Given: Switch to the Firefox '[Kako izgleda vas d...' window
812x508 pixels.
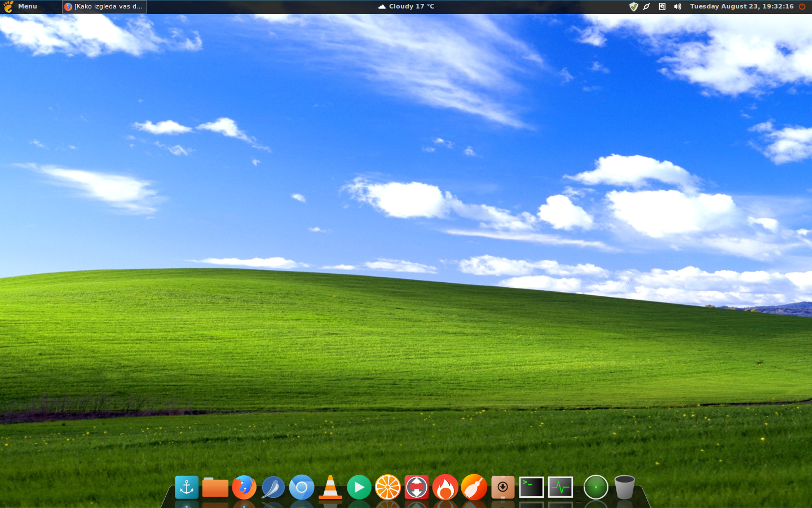Looking at the screenshot, I should click(104, 7).
